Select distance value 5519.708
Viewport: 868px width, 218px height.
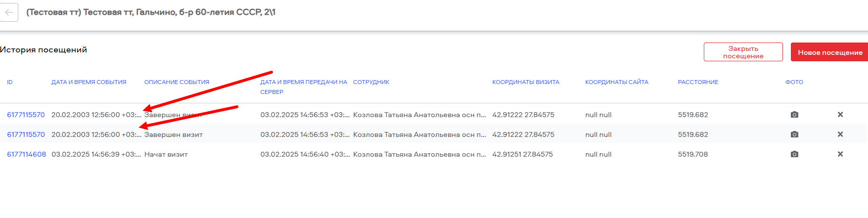pos(693,154)
